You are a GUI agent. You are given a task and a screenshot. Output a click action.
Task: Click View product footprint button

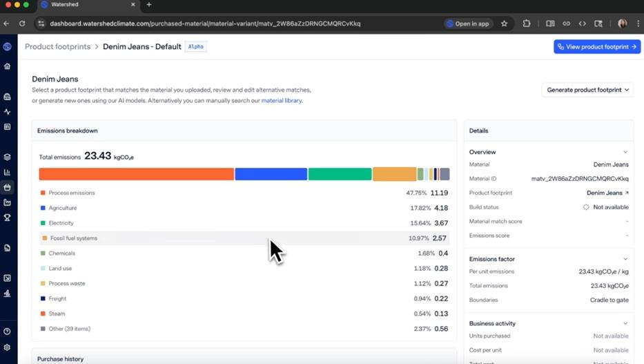click(x=596, y=47)
